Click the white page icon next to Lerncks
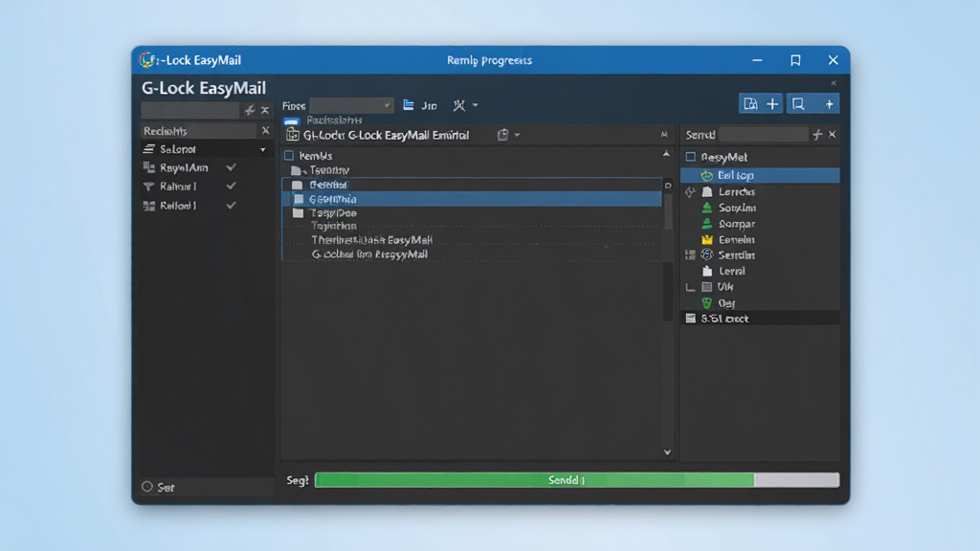The height and width of the screenshot is (551, 980). (707, 191)
